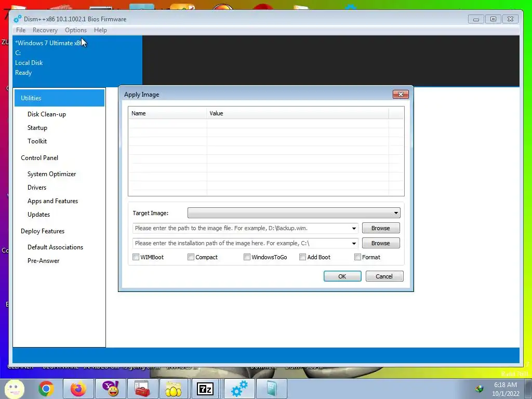This screenshot has height=399, width=532.
Task: Select the Control Panel section
Action: click(39, 158)
